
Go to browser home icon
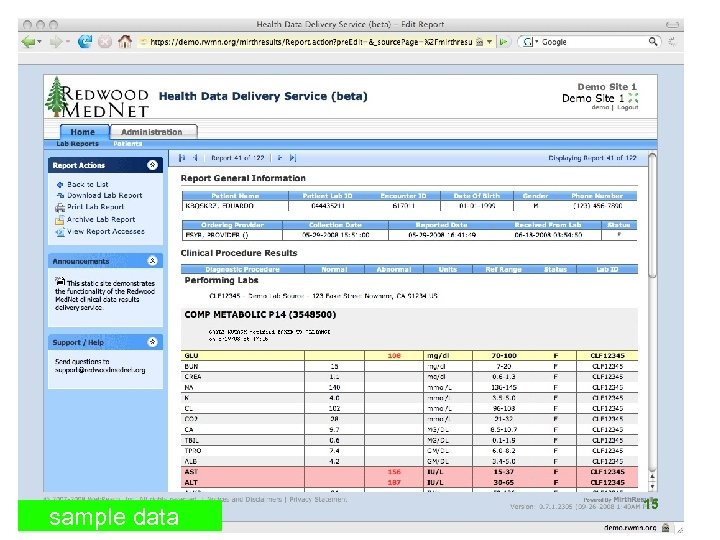point(124,41)
